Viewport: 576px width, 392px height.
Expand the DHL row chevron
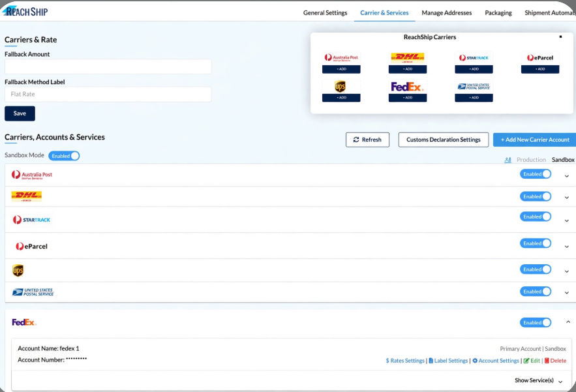click(x=567, y=198)
